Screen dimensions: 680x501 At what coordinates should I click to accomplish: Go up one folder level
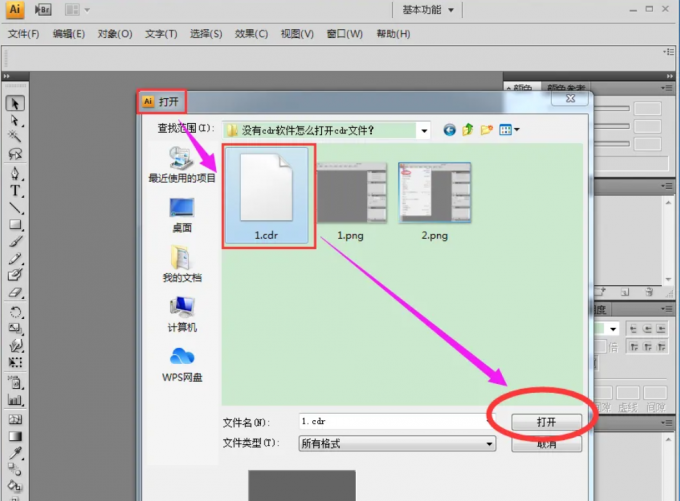468,130
